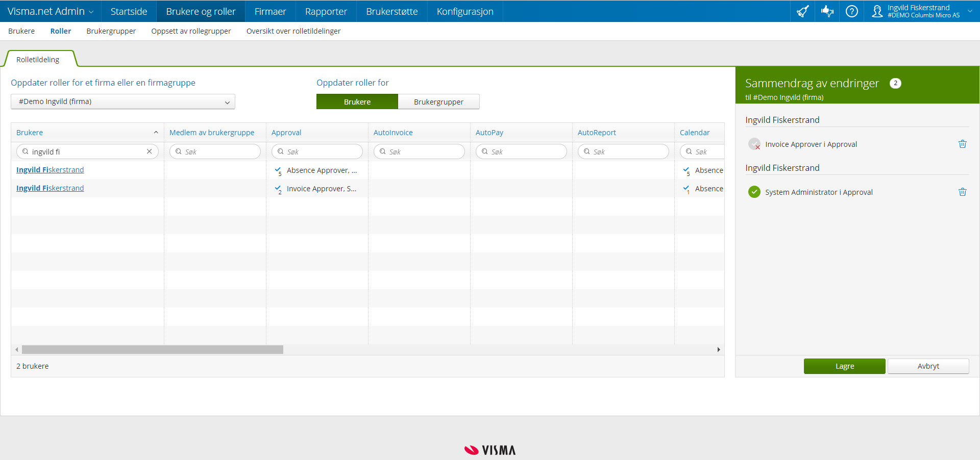Focus the AutoReport search field
This screenshot has height=460, width=980.
623,151
